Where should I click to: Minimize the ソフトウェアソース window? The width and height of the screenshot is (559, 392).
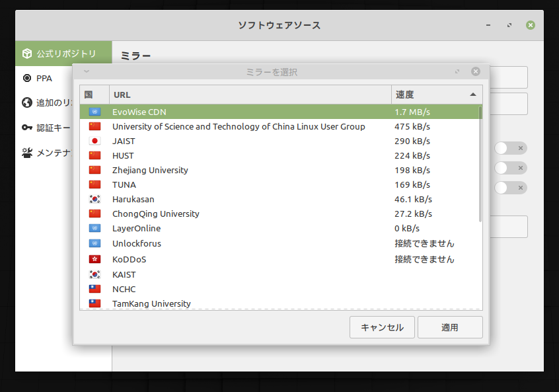(x=488, y=25)
